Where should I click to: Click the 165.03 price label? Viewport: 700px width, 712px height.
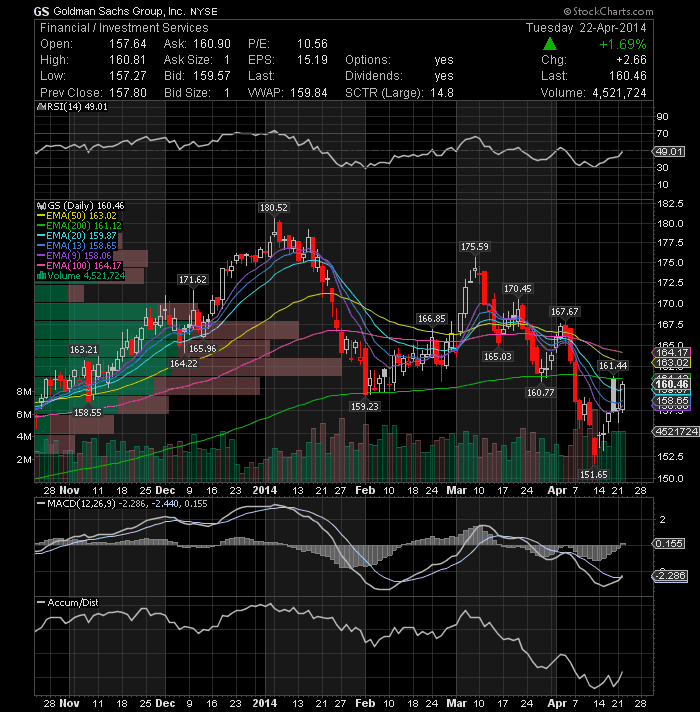pos(498,356)
